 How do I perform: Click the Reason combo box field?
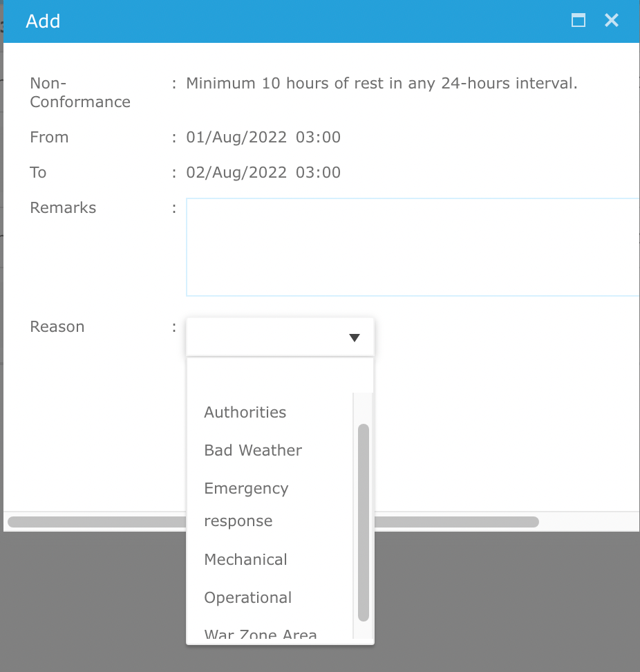click(280, 337)
